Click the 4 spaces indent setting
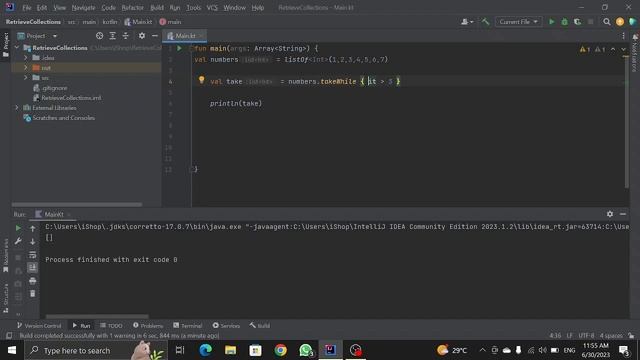The height and width of the screenshot is (360, 640). pos(611,336)
